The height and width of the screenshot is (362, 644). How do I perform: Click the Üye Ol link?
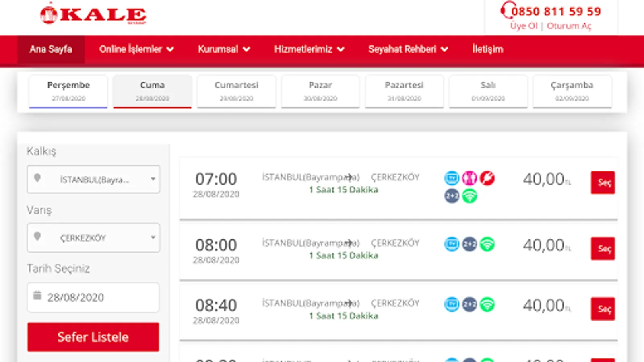[x=524, y=26]
